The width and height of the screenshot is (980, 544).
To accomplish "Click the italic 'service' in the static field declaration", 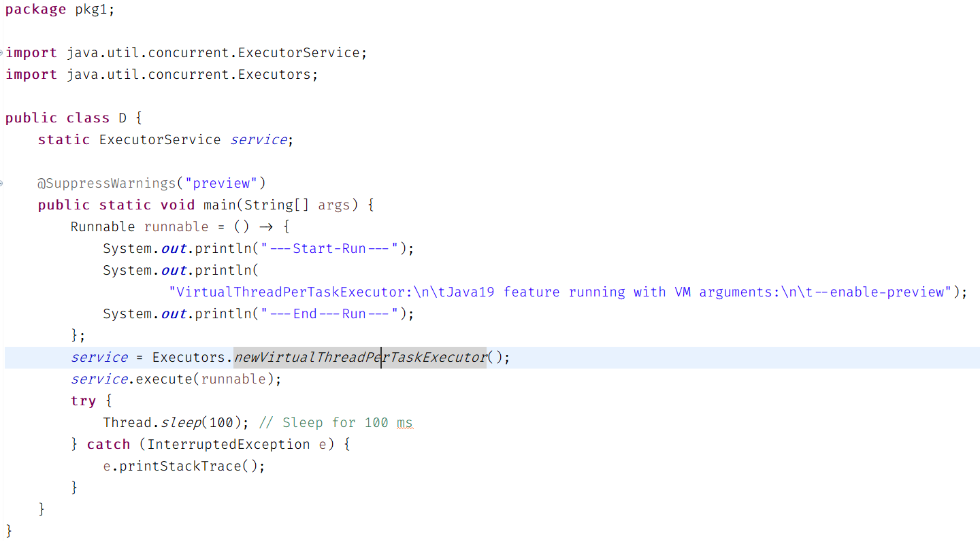I will 259,140.
